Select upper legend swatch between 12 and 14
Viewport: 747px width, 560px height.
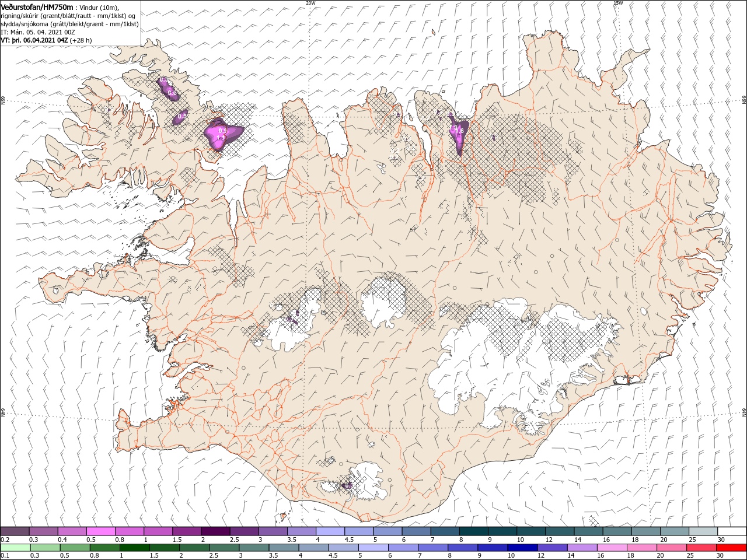coord(560,531)
